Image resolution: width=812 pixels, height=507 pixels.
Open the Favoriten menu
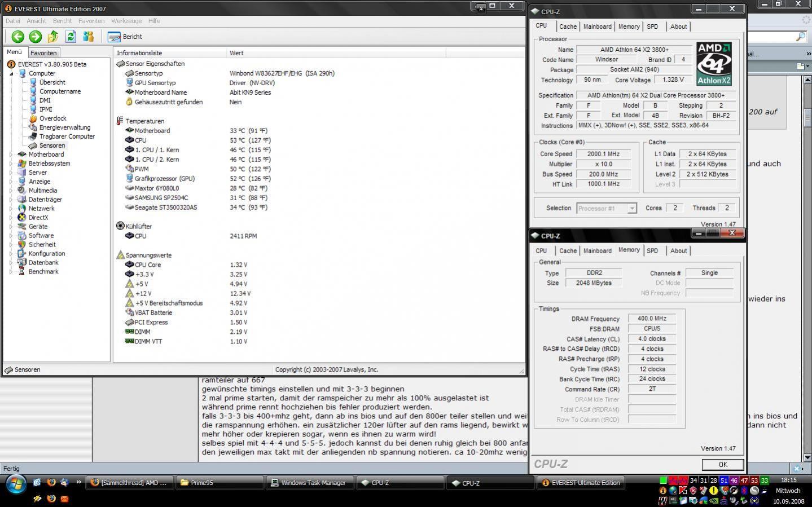(x=91, y=21)
